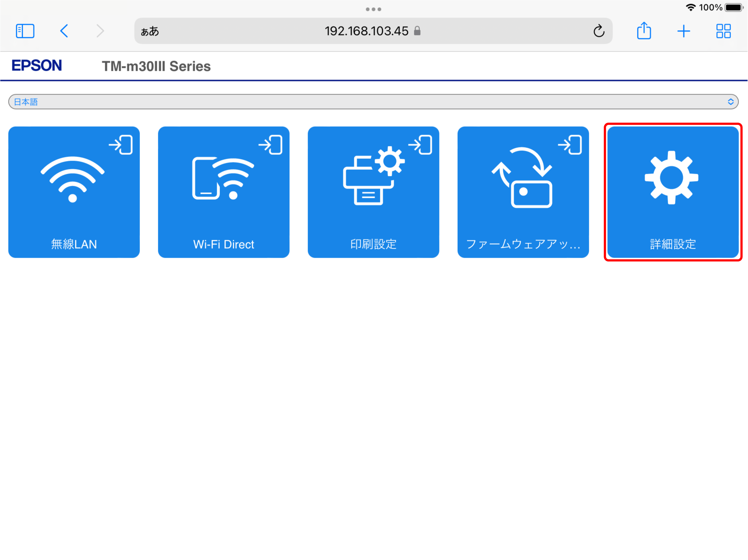Viewport: 748px width, 560px height.
Task: Click the lock icon in address bar
Action: pos(417,31)
